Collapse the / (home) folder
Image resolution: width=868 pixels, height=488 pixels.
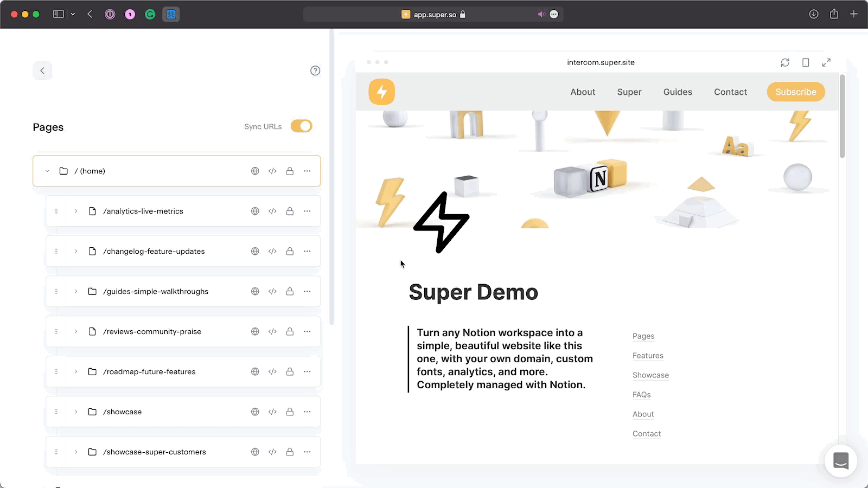[x=47, y=171]
